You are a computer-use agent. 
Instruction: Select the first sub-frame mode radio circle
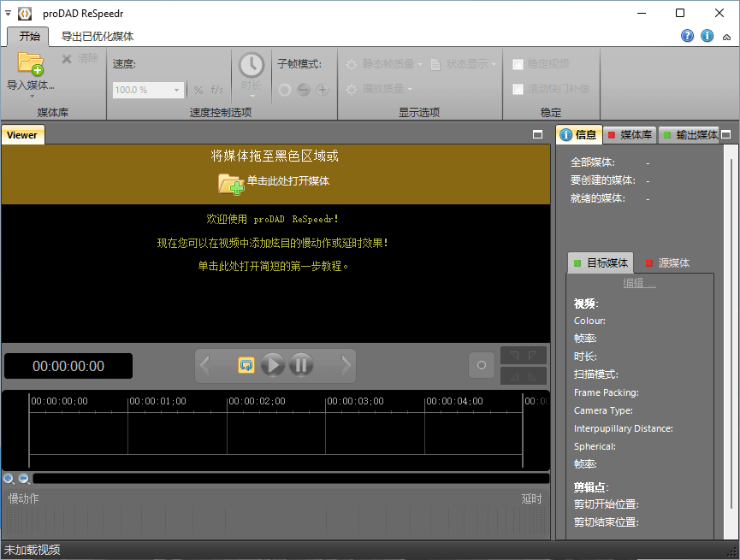[285, 90]
